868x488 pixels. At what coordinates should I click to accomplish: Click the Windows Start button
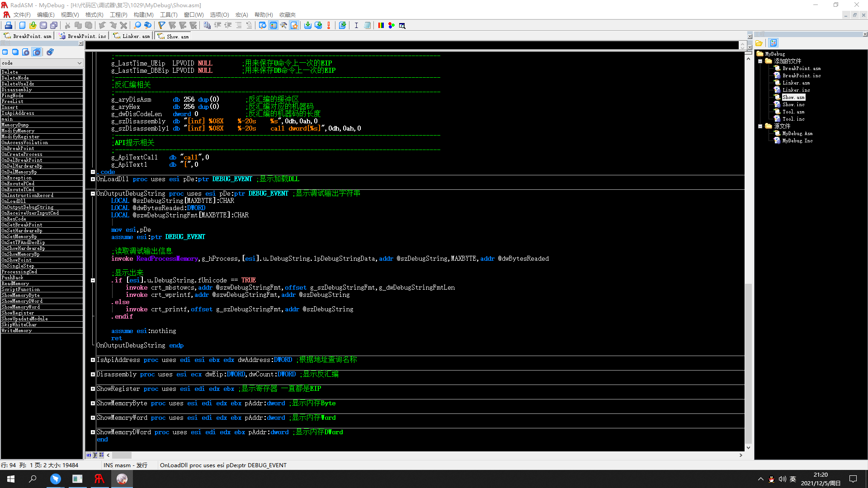11,479
